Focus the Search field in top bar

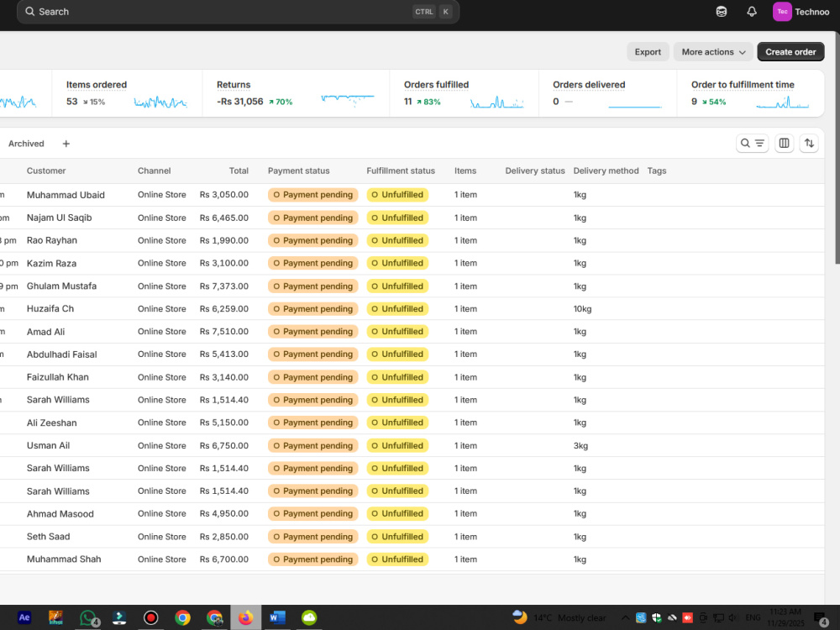coord(238,12)
